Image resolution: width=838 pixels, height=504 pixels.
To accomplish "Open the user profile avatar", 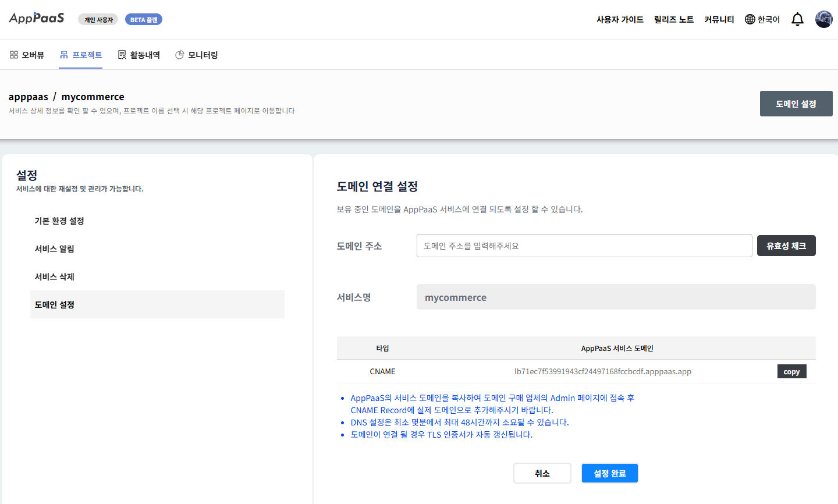I will tap(823, 19).
